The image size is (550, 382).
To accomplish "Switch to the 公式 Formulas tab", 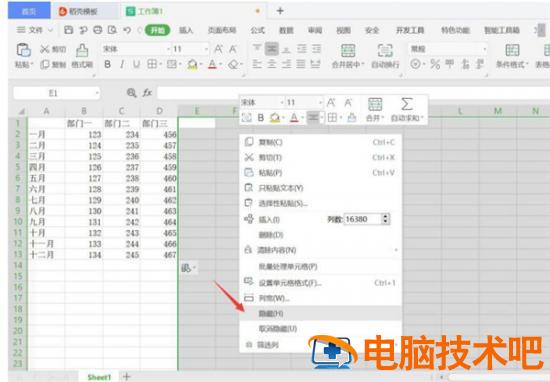I will [257, 31].
